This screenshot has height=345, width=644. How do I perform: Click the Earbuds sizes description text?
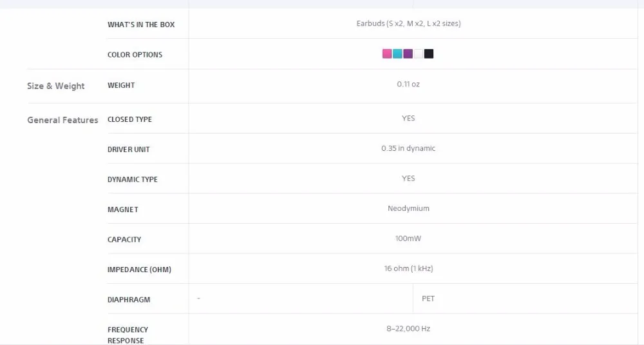(x=409, y=23)
